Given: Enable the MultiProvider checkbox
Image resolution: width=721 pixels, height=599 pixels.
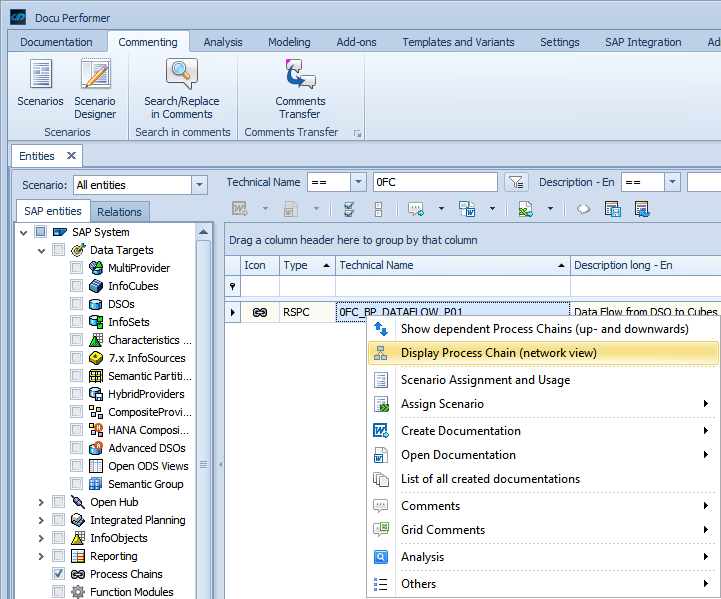Looking at the screenshot, I should [x=77, y=268].
